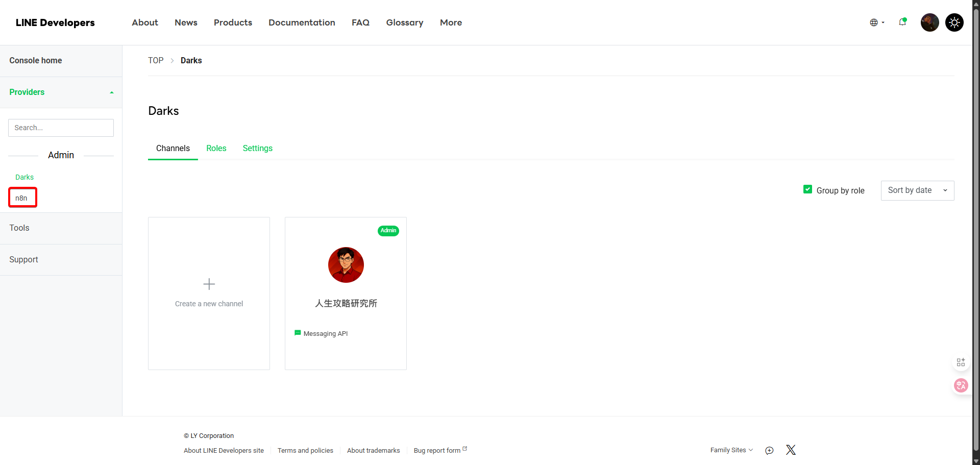Screen dimensions: 980x465
Task: Click the Messaging API flag label
Action: point(321,333)
